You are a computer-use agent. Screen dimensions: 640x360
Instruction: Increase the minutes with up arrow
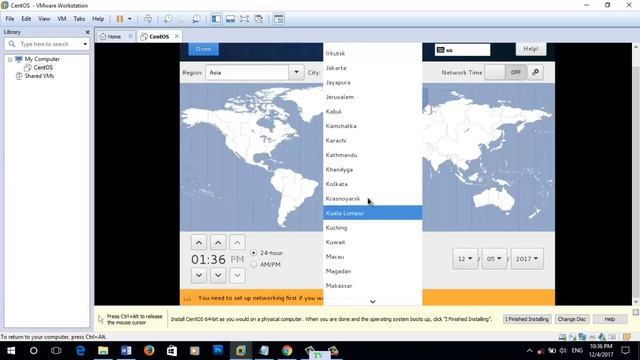[x=218, y=243]
